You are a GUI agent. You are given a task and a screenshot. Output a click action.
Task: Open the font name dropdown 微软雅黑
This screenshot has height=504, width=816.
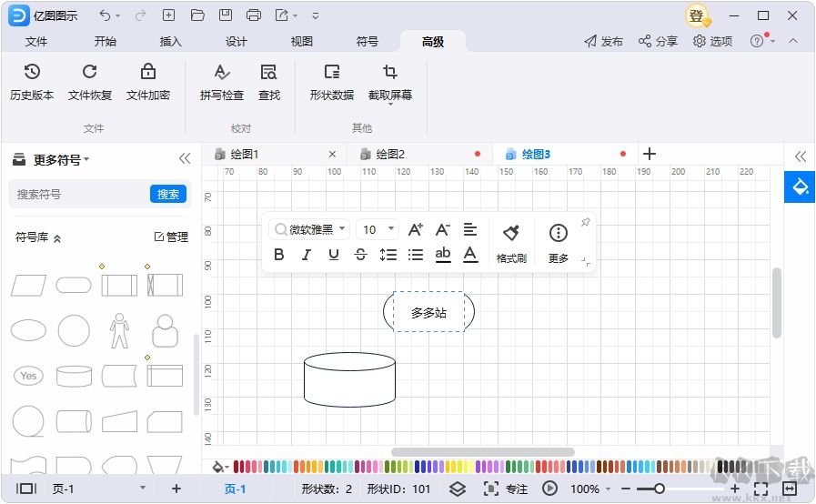308,229
